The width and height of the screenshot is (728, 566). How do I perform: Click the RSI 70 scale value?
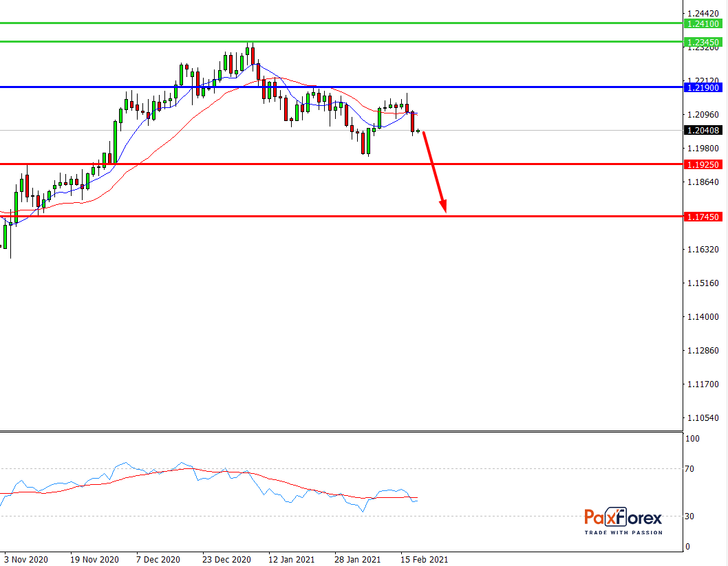(x=690, y=469)
